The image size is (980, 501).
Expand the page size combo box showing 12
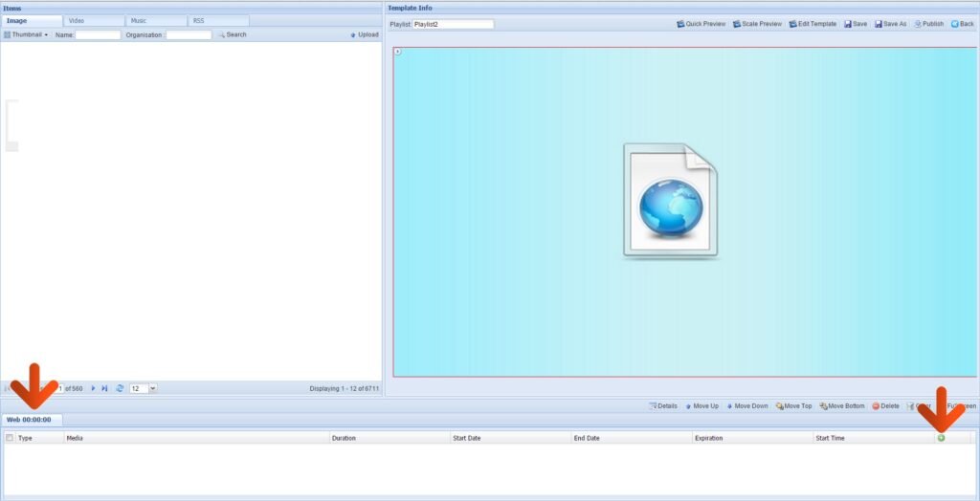(x=153, y=388)
